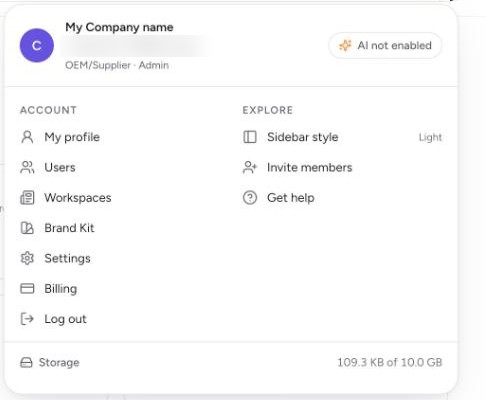
Task: Click the Storage label
Action: (x=59, y=362)
